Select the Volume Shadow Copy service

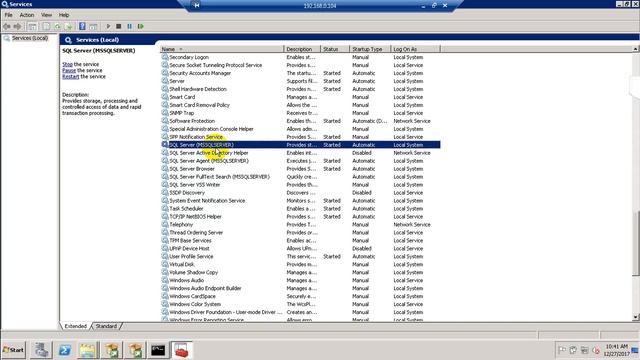[193, 272]
